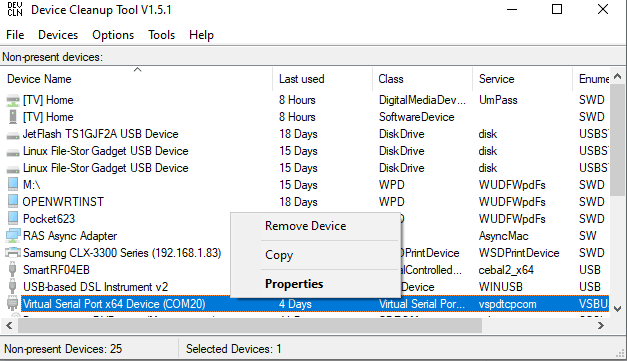The height and width of the screenshot is (361, 627).
Task: Select the USB-based DSL Instrument v2 row
Action: [306, 287]
